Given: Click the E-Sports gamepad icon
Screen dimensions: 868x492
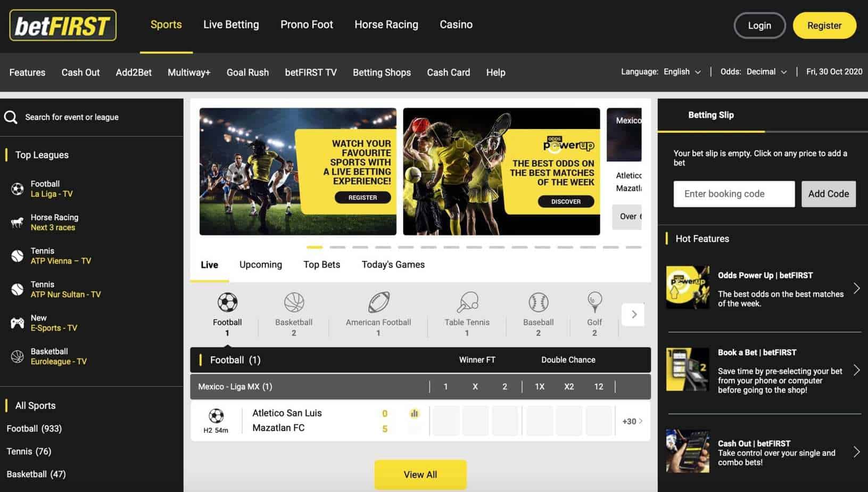Looking at the screenshot, I should (17, 323).
